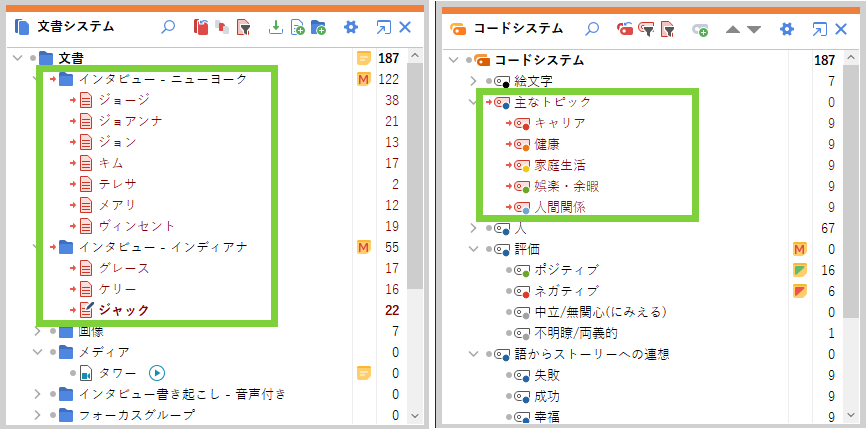Image resolution: width=866 pixels, height=429 pixels.
Task: Expand the 絵文字 code
Action: click(x=473, y=81)
